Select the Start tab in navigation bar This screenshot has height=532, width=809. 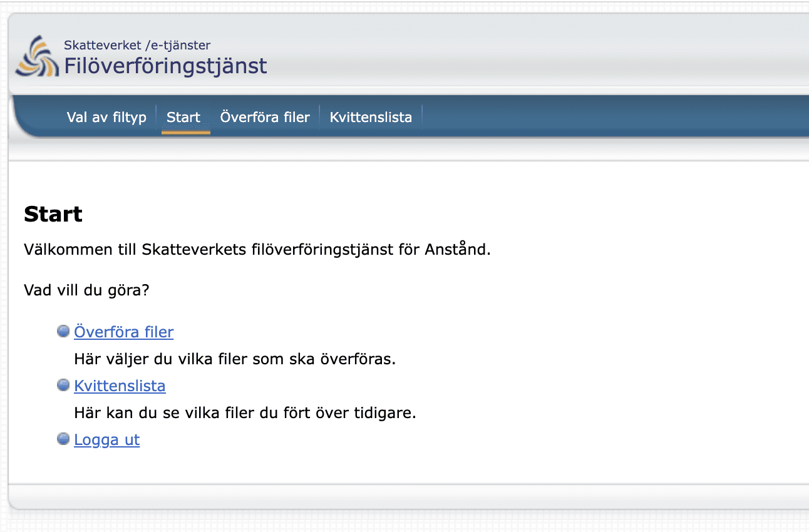(x=183, y=117)
